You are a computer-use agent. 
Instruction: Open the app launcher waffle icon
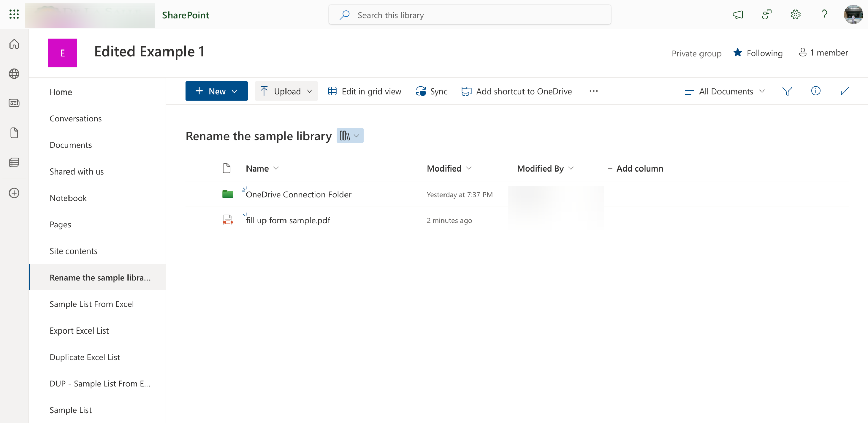tap(14, 14)
